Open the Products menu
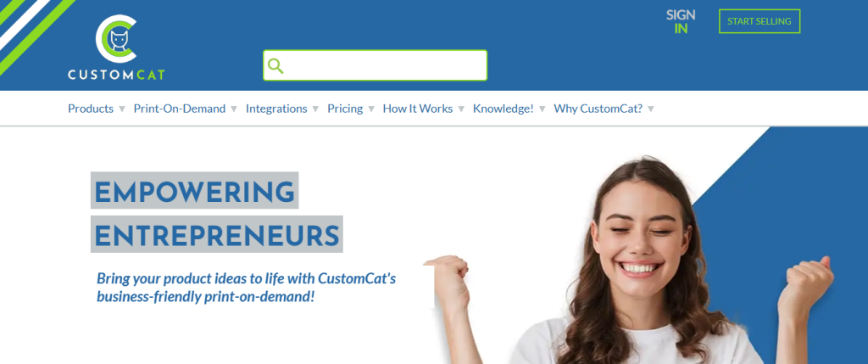The height and width of the screenshot is (364, 868). click(91, 109)
